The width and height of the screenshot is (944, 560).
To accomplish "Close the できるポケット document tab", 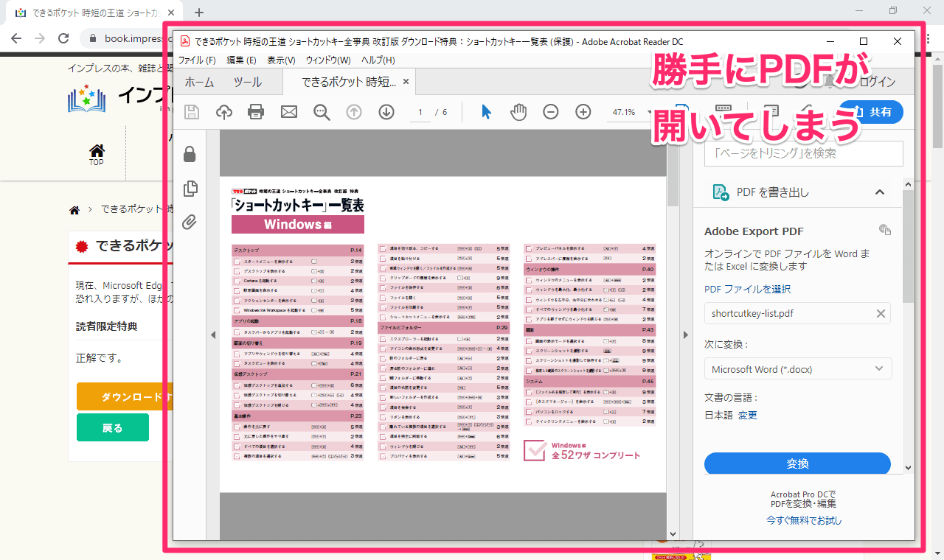I will click(406, 82).
